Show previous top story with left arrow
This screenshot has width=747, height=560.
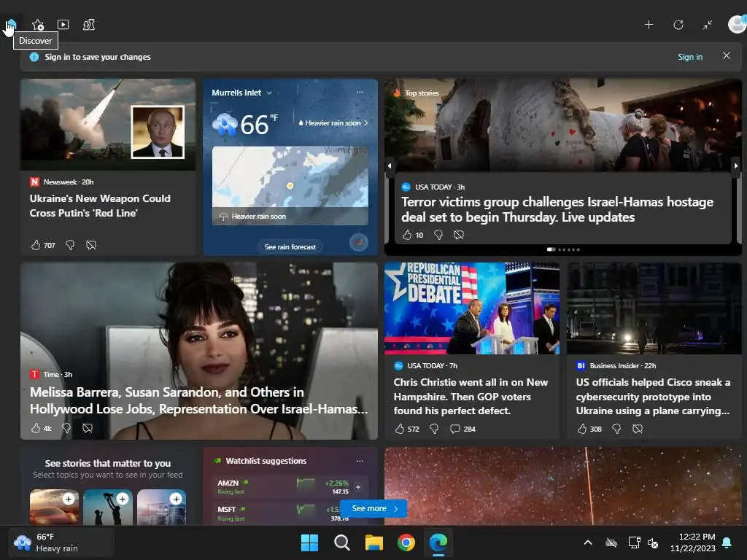tap(390, 166)
